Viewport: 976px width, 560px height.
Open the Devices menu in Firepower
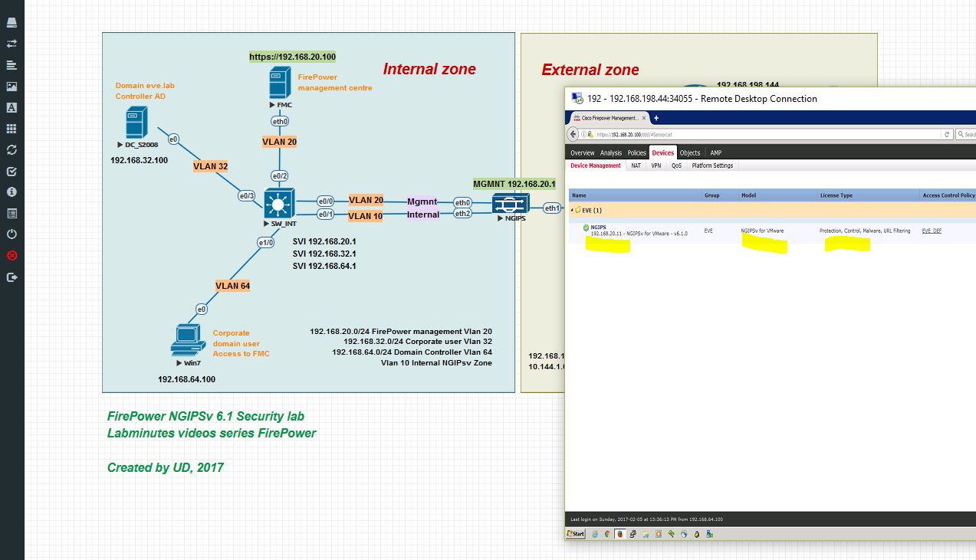point(663,153)
